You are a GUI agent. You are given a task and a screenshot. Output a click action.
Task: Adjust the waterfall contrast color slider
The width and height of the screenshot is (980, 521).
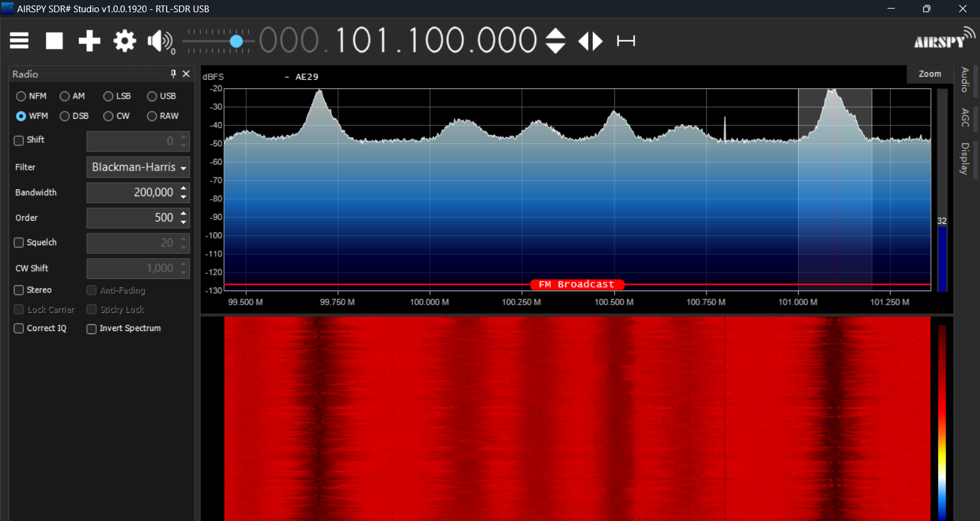(942, 423)
